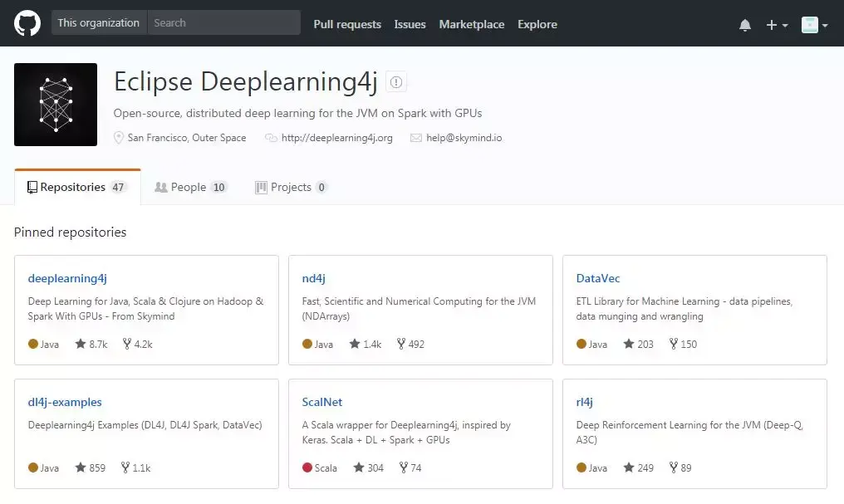The height and width of the screenshot is (504, 844).
Task: Open the profile avatar dropdown
Action: pyautogui.click(x=810, y=25)
